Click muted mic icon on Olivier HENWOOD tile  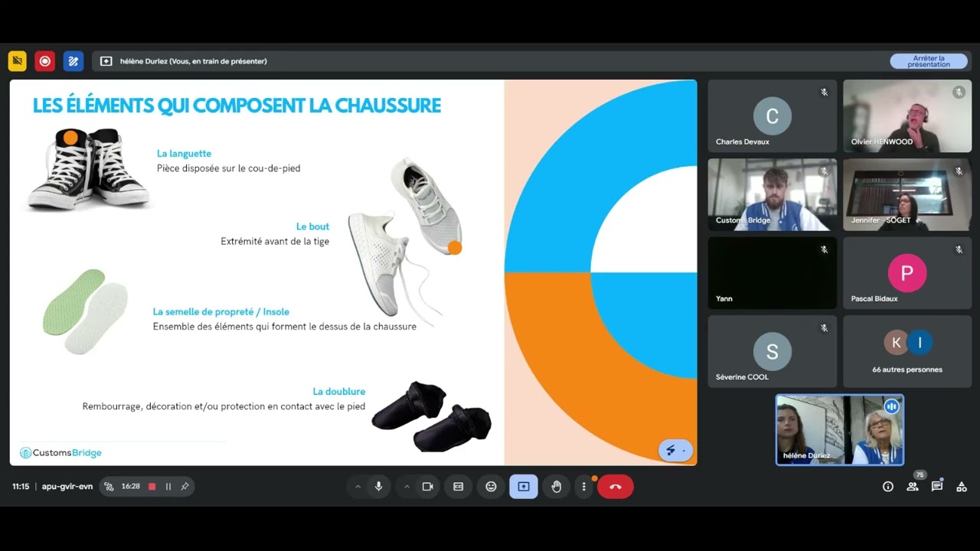pyautogui.click(x=959, y=93)
